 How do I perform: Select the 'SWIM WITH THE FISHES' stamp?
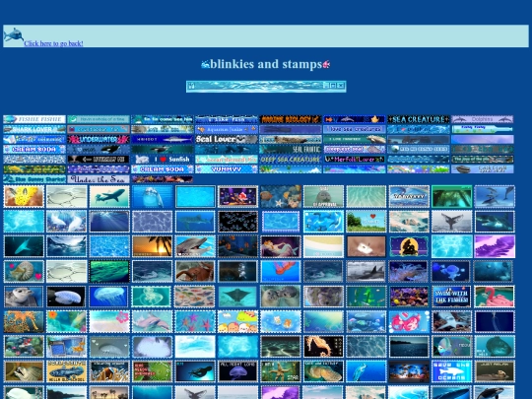point(452,297)
